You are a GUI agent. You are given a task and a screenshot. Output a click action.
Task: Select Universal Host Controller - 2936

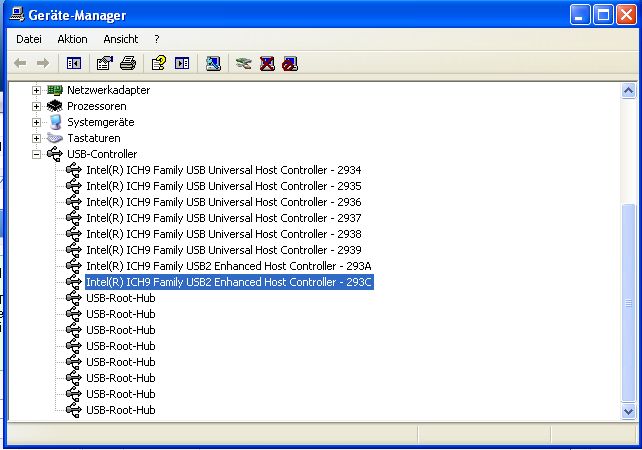tap(224, 202)
